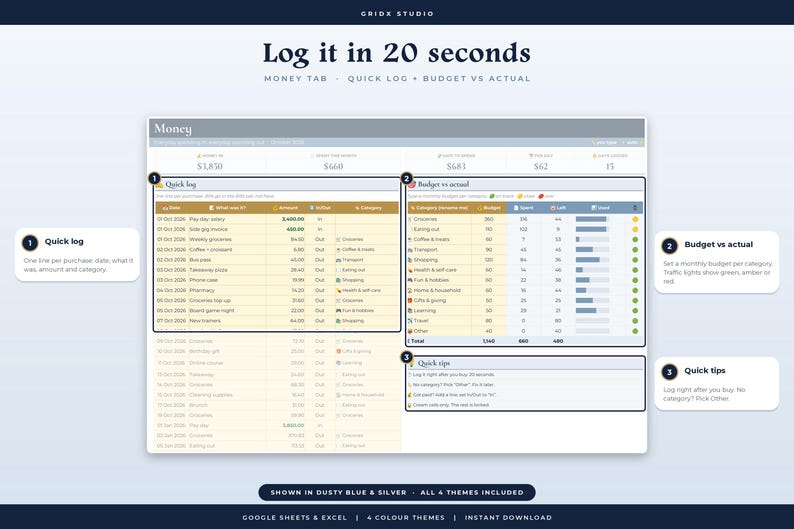
Task: Click the amber status dot for Groceries
Action: [x=635, y=219]
